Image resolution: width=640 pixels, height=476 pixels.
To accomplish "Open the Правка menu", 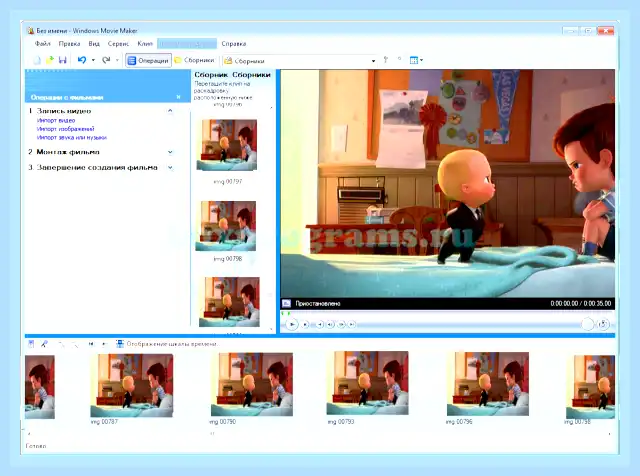I will click(69, 44).
